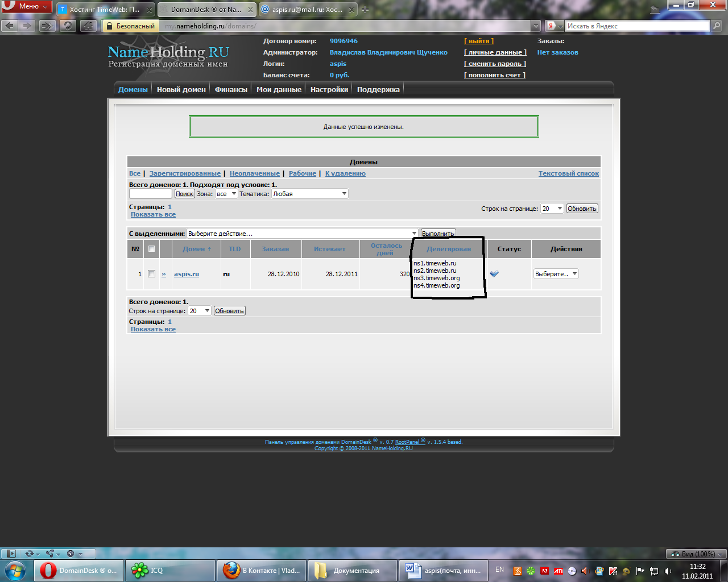The width and height of the screenshot is (728, 582).
Task: Open the Вид (100%) zoom control
Action: (x=696, y=554)
